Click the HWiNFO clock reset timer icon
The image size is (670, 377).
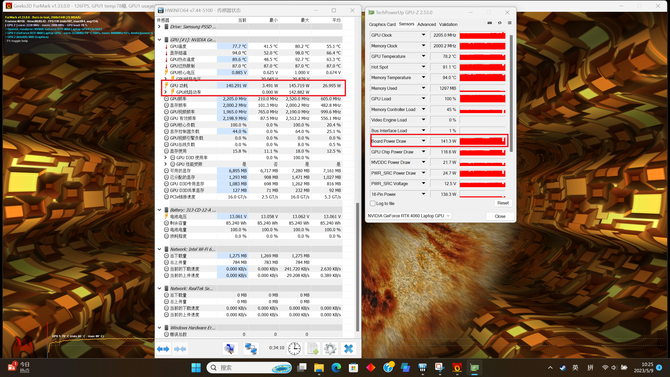pyautogui.click(x=294, y=349)
